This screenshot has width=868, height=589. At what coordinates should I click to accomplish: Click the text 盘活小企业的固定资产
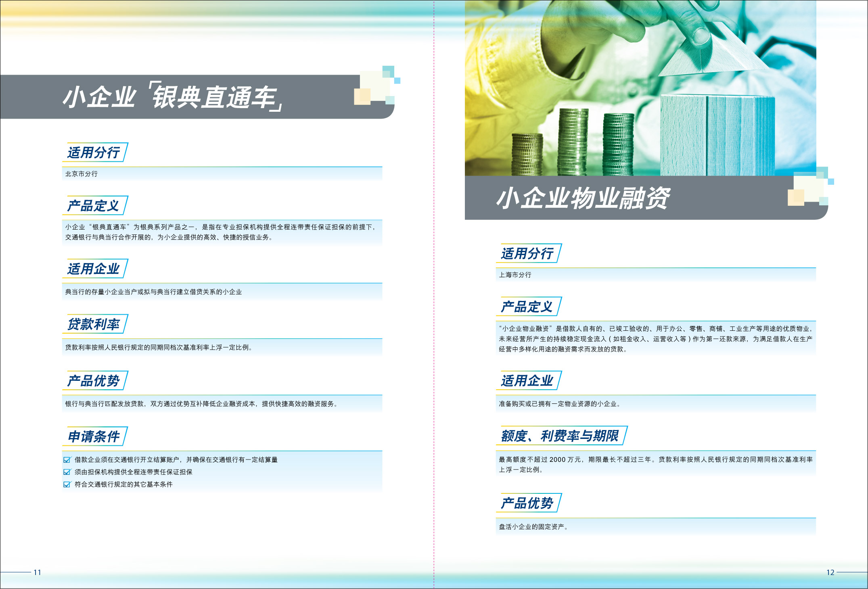click(533, 527)
